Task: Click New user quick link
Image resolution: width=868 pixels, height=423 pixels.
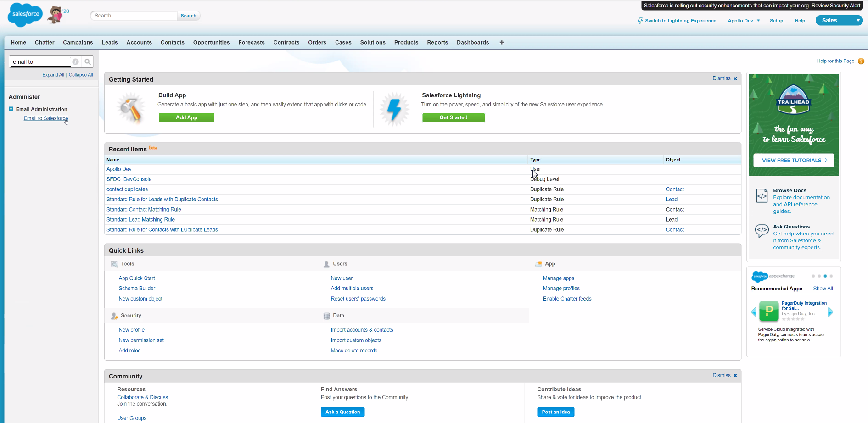Action: (342, 278)
